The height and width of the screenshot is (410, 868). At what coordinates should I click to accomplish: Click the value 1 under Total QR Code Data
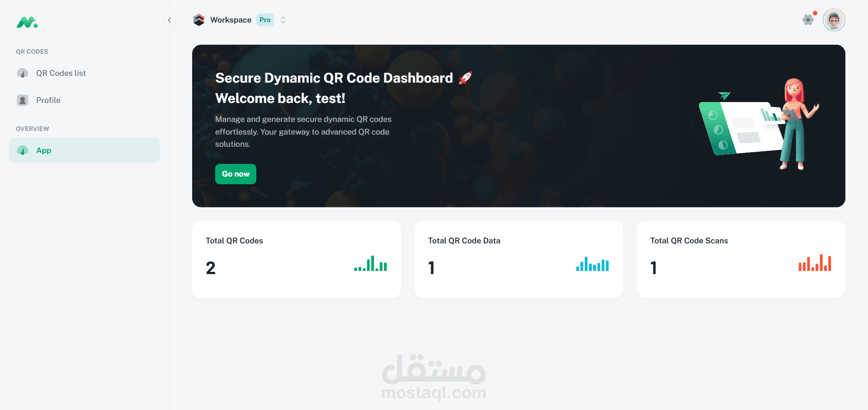[432, 268]
